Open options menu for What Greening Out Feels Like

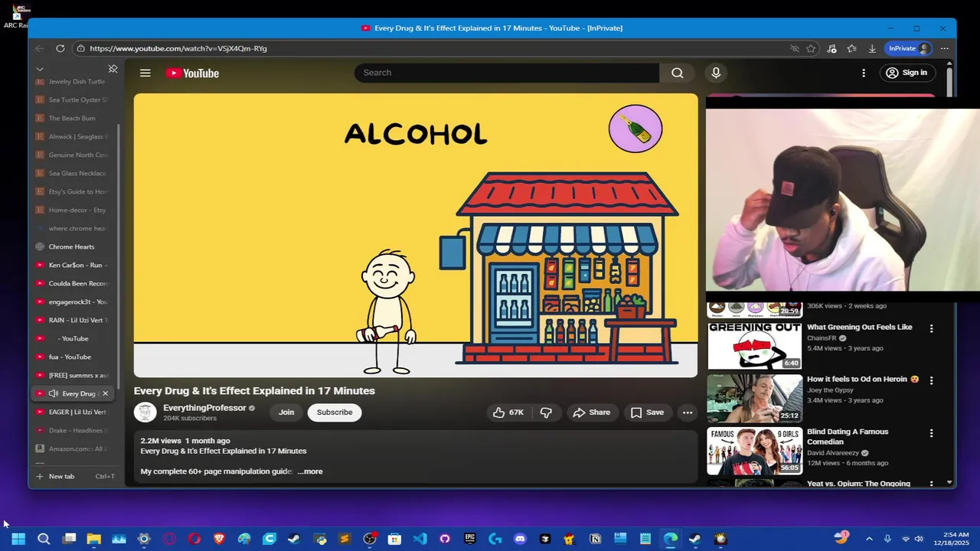point(932,328)
